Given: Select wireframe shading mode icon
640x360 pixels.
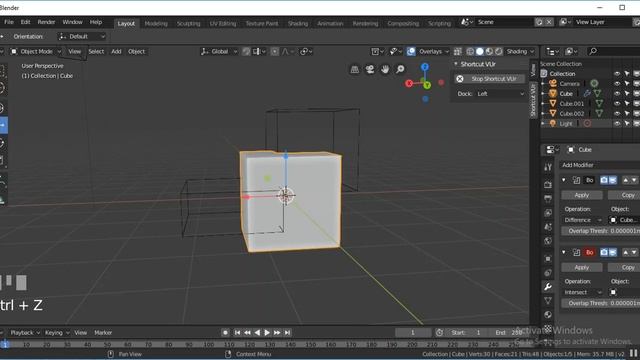Looking at the screenshot, I should (x=470, y=51).
